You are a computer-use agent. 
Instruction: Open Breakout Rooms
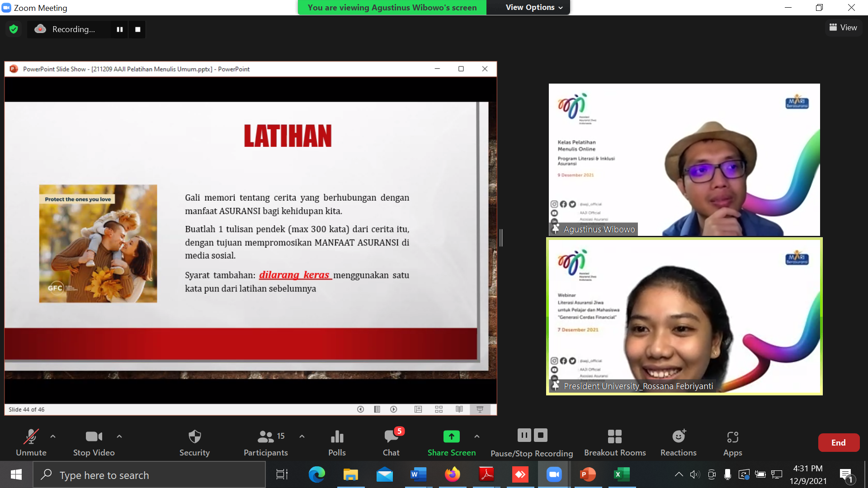(615, 443)
